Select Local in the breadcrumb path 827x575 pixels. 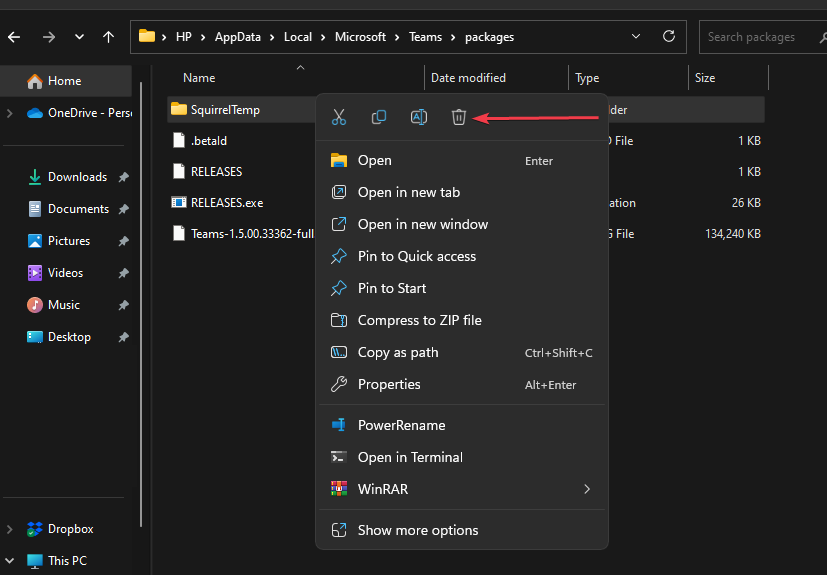(297, 37)
